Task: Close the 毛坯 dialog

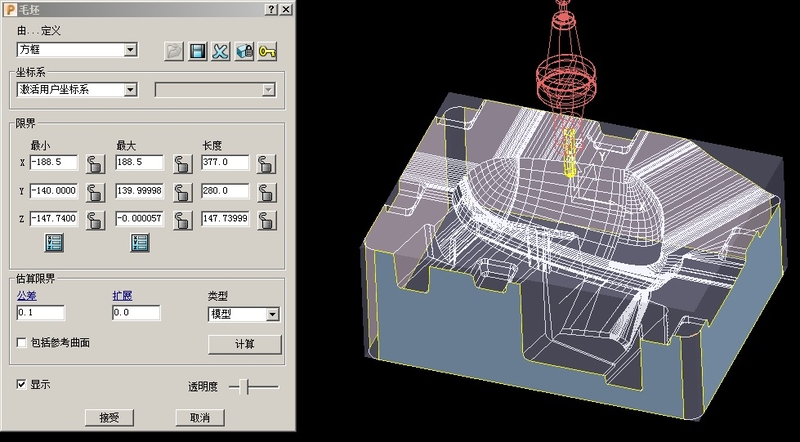Action: pos(286,9)
